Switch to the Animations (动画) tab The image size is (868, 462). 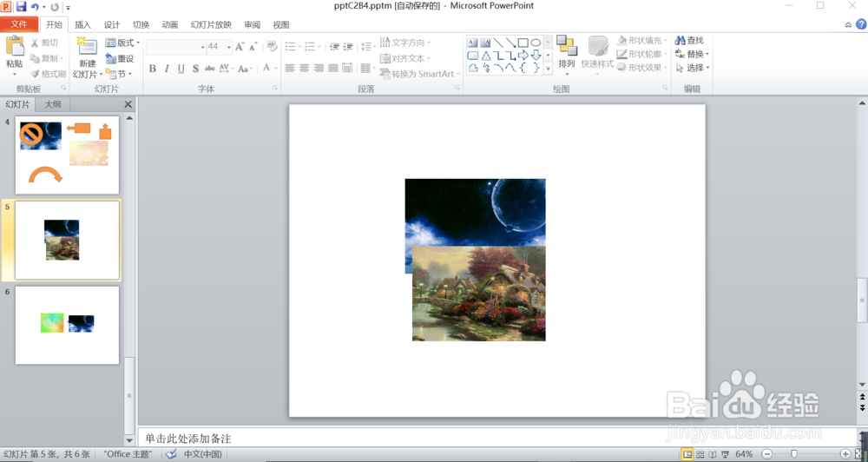[x=169, y=25]
